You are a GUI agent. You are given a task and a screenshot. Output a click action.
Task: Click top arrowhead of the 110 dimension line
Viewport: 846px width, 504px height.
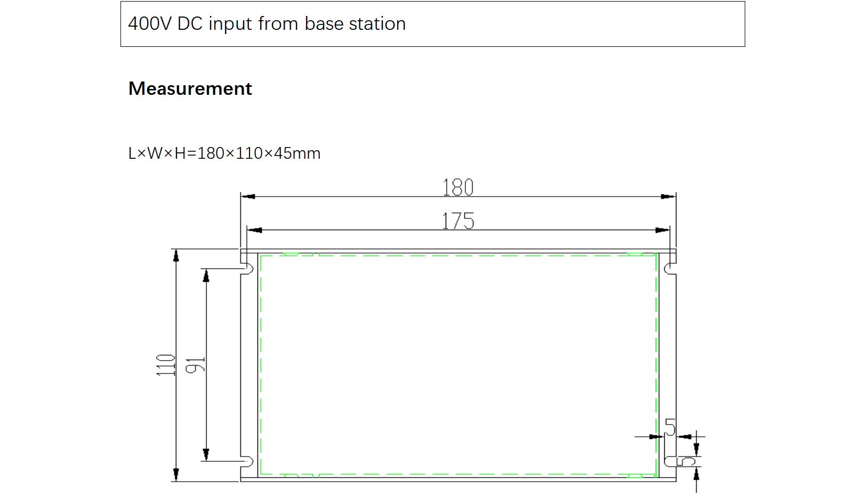tap(176, 256)
